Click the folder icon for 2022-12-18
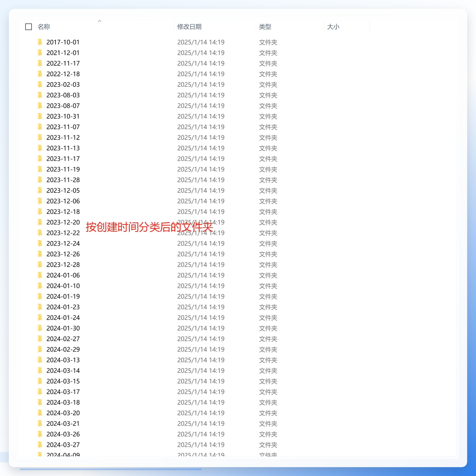This screenshot has width=476, height=476. point(40,74)
